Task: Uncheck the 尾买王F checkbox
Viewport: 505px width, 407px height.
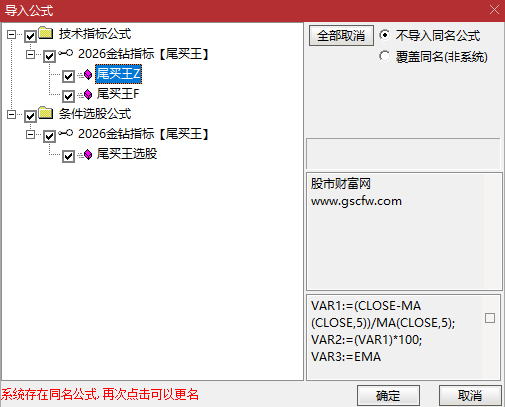Action: [x=68, y=96]
